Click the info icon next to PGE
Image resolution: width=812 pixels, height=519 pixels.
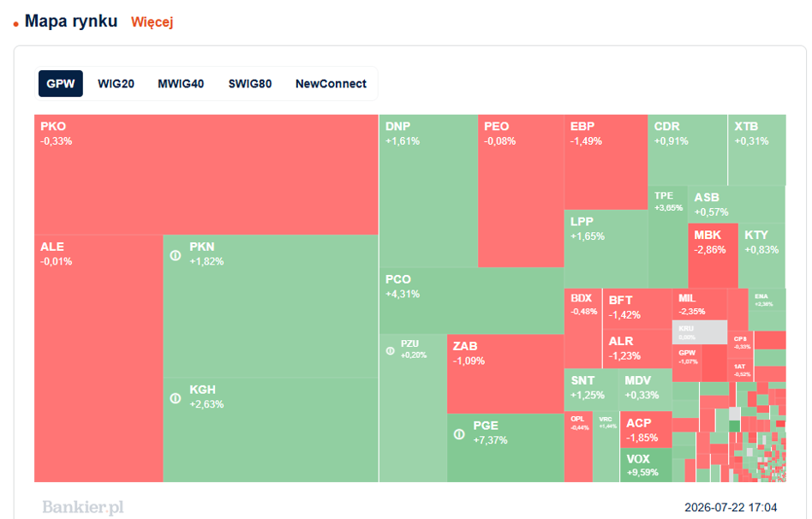pos(459,434)
